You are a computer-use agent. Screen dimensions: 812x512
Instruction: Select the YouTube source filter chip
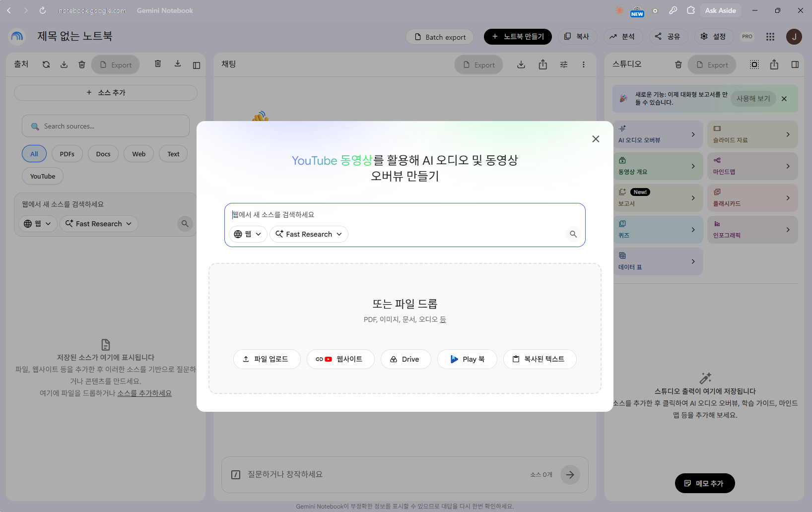tap(43, 176)
